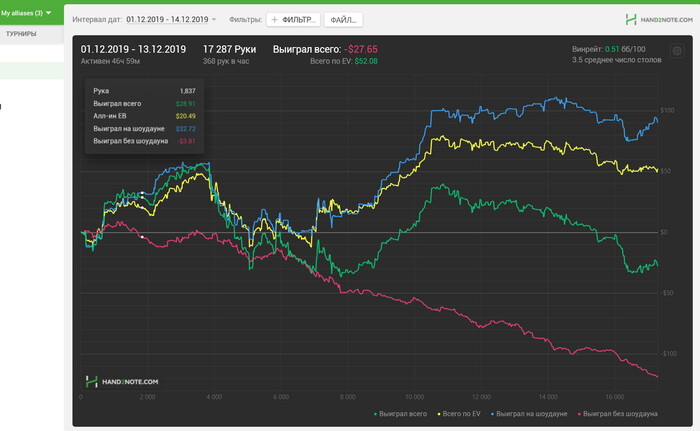Click the Hand2Note.com watermark logo in graph
The image size is (700, 431).
121,381
